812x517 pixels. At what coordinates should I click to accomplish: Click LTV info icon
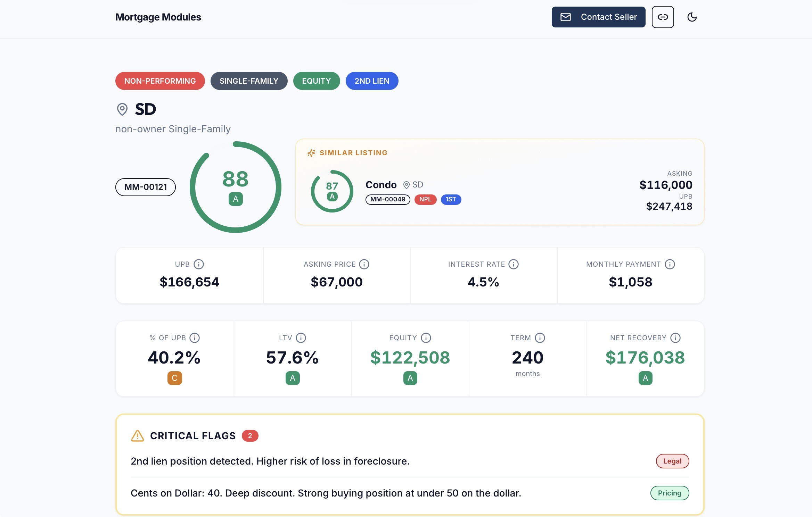[x=301, y=338]
